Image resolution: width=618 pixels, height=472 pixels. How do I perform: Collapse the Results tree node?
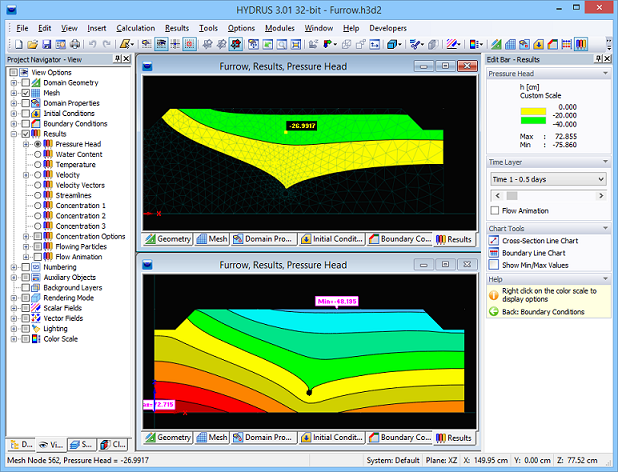click(14, 134)
